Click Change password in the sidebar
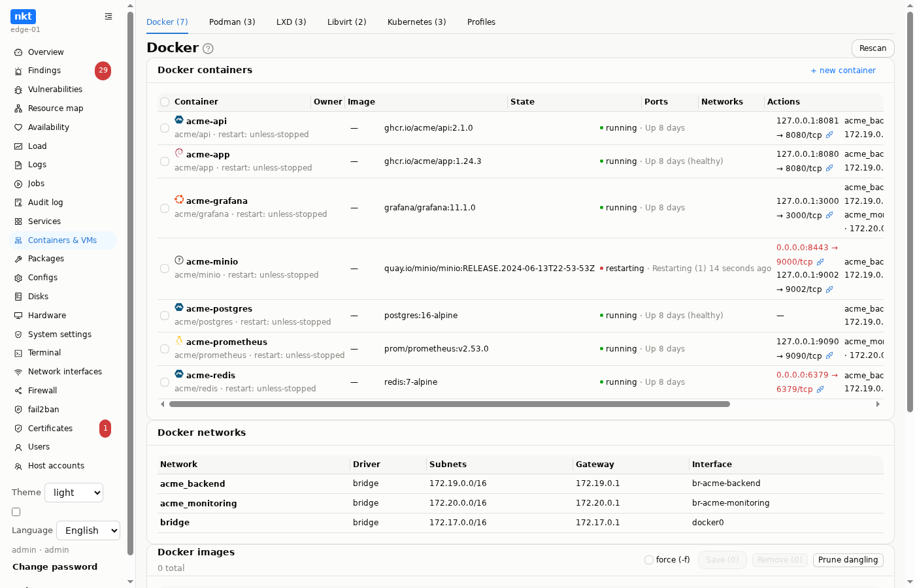This screenshot has height=588, width=915. point(55,567)
